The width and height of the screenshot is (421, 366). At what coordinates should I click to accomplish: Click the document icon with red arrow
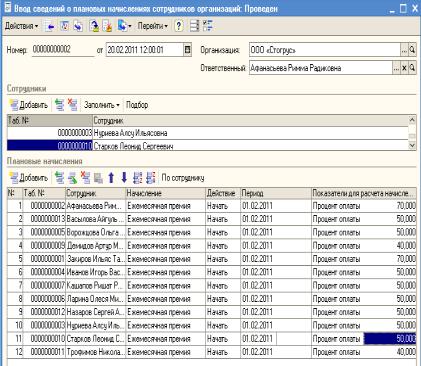click(107, 26)
